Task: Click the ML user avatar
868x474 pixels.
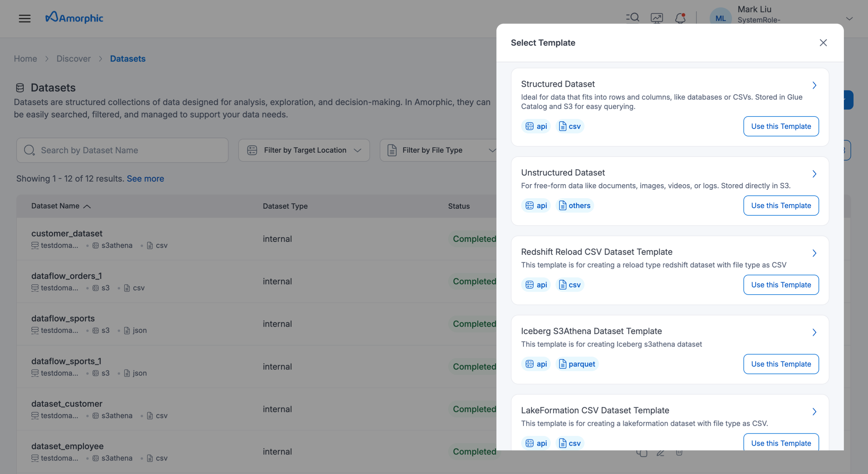Action: pyautogui.click(x=720, y=18)
